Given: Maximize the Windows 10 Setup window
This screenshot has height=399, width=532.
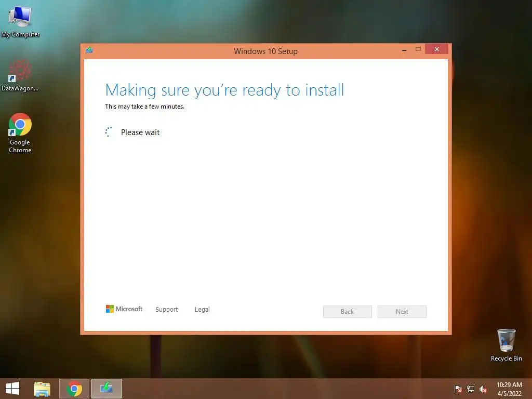Looking at the screenshot, I should coord(418,49).
